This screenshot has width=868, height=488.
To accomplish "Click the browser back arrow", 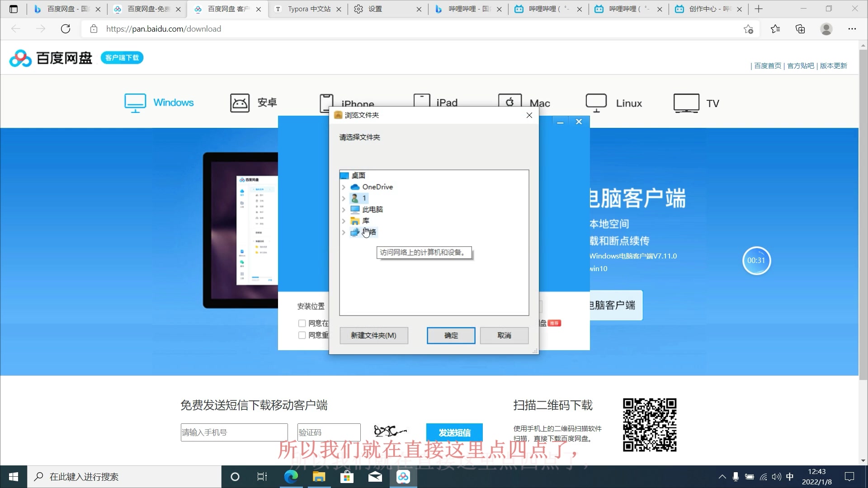I will pos(16,29).
